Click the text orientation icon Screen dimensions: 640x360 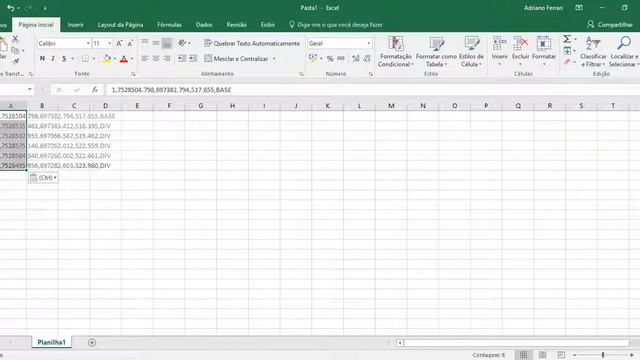click(x=182, y=43)
